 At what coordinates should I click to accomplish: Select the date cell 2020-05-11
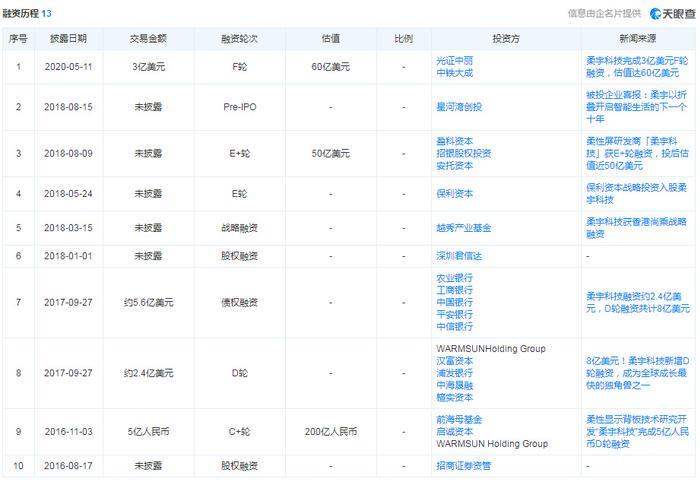(x=68, y=67)
